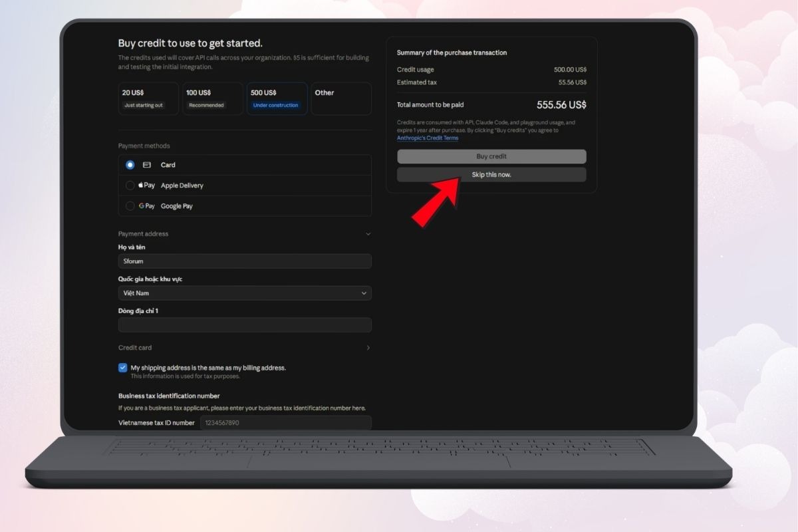Click the Apple Pay logo icon
The height and width of the screenshot is (532, 798).
[146, 186]
